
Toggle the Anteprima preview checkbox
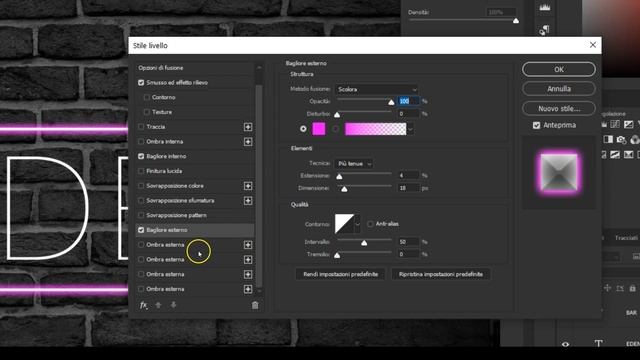536,125
